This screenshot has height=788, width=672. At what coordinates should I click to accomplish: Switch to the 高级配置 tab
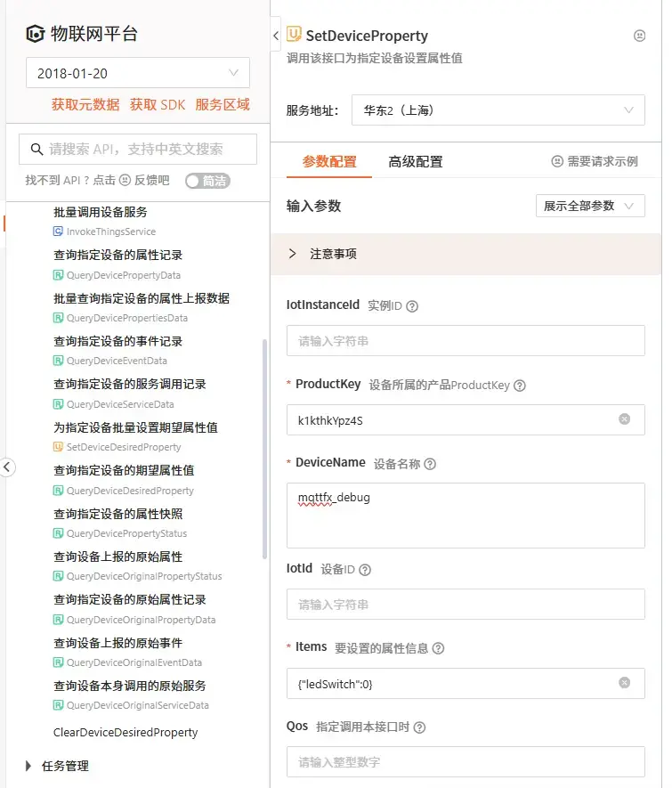pyautogui.click(x=415, y=162)
